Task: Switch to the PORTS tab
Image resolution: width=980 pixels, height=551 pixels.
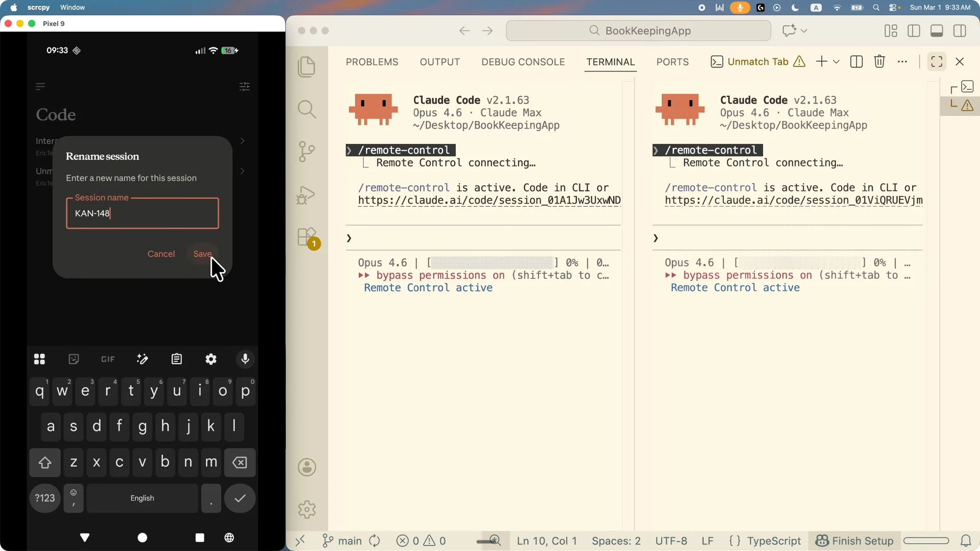Action: (x=672, y=62)
